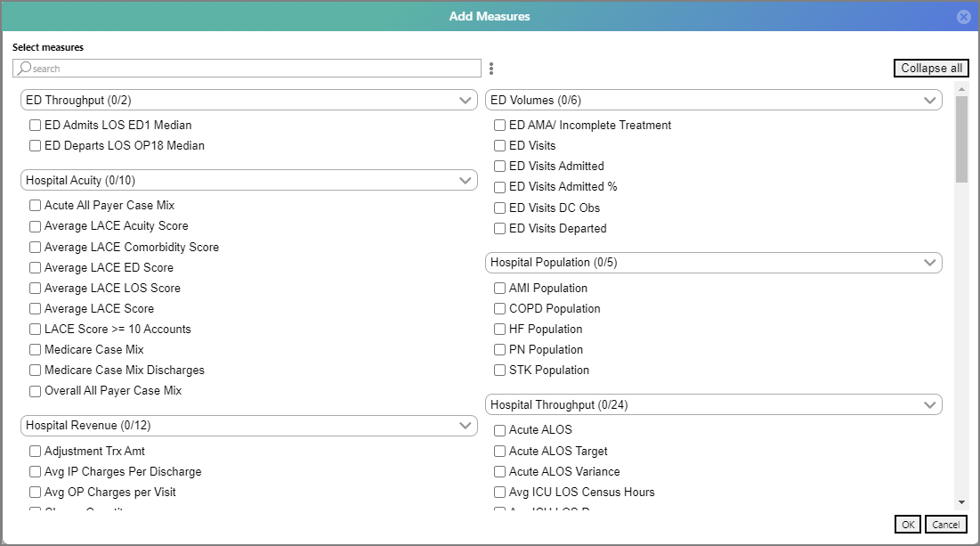Collapse the Hospital Throughput section
Viewport: 980px width, 546px height.
(x=931, y=403)
